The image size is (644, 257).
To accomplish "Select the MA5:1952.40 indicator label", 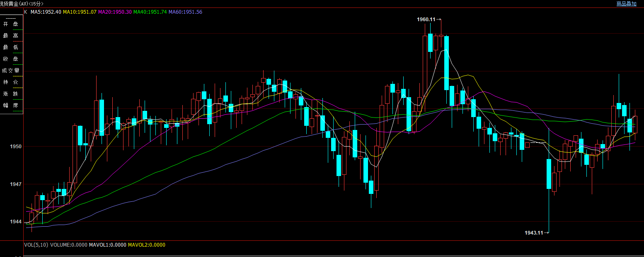I will pos(46,12).
